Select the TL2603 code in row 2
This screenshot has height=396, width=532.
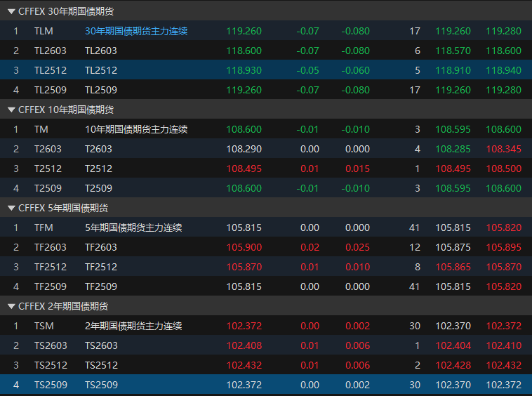click(51, 51)
